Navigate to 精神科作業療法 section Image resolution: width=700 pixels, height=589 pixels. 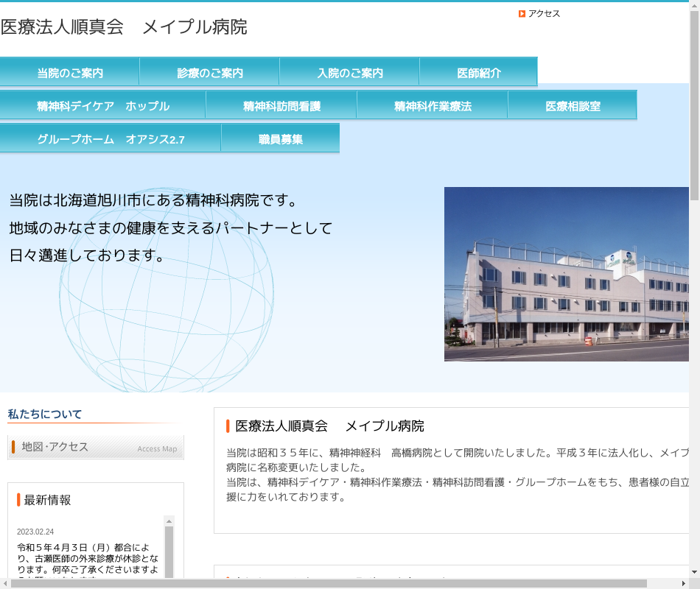(x=433, y=106)
